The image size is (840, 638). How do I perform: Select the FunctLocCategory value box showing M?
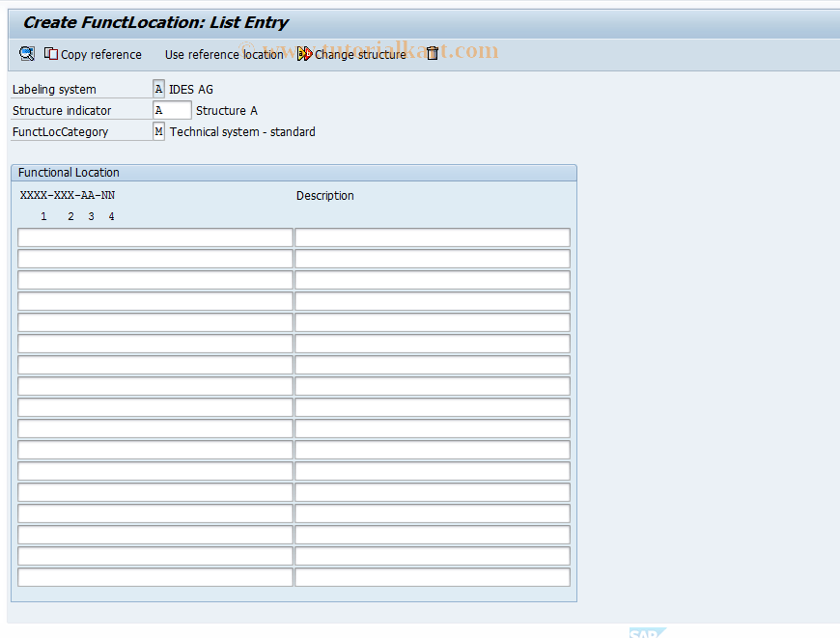tap(157, 131)
